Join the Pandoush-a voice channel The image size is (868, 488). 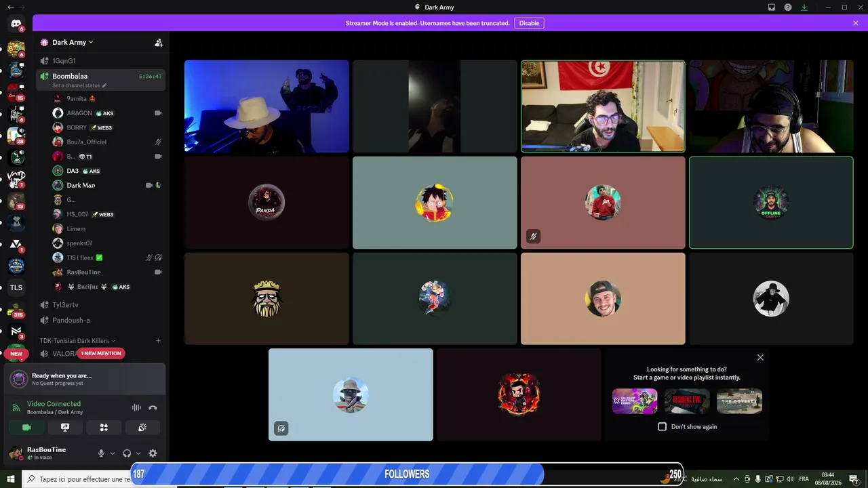coord(101,320)
